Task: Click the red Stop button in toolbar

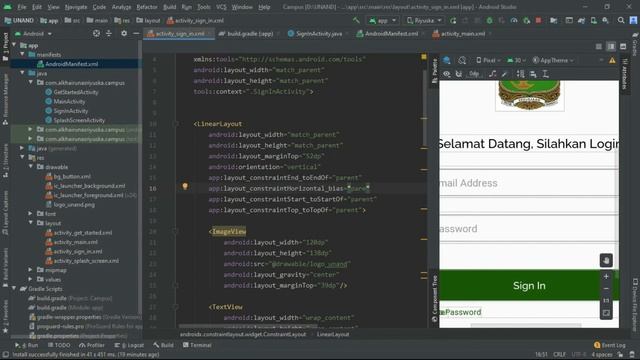Action: pyautogui.click(x=538, y=20)
